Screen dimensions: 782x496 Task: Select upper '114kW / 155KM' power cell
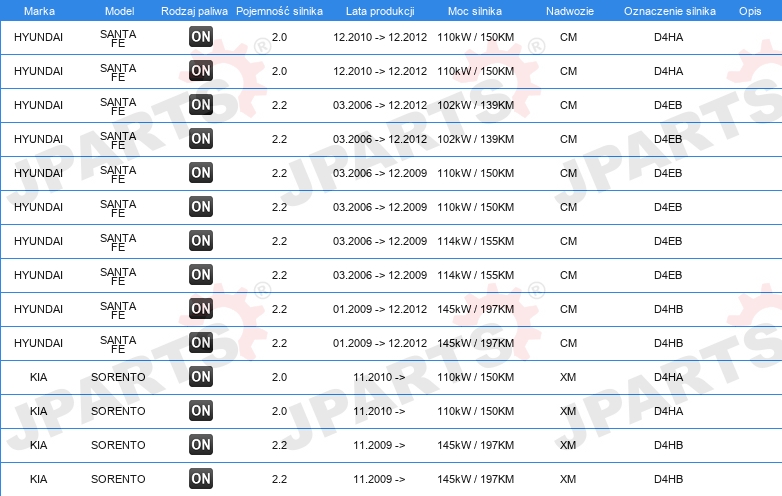pos(475,241)
